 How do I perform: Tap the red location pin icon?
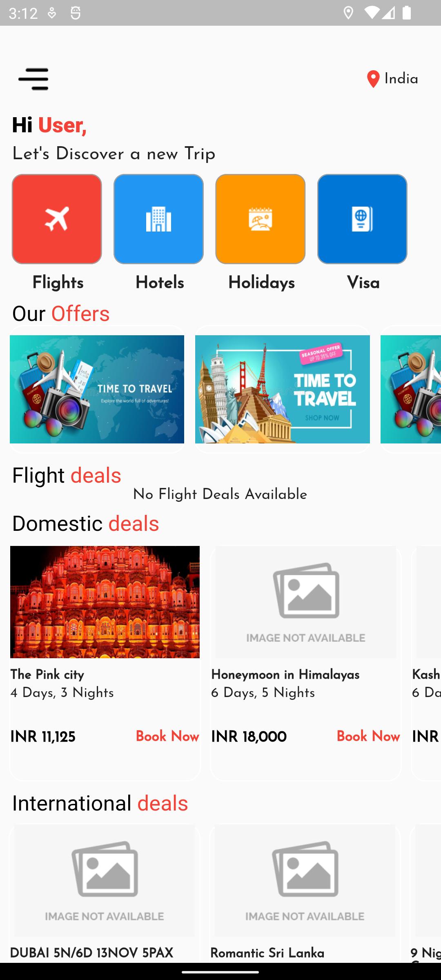click(373, 79)
